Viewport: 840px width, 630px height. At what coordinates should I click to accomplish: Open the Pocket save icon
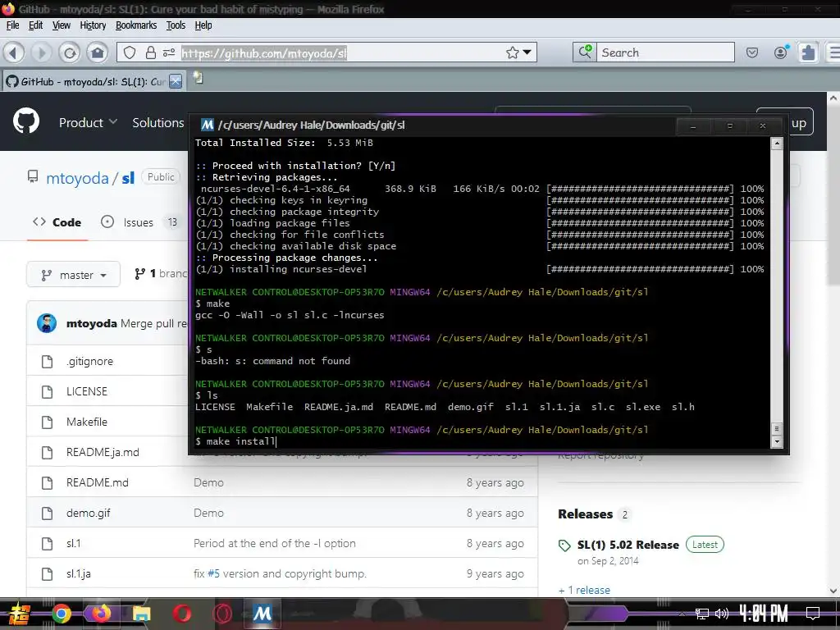pyautogui.click(x=752, y=52)
